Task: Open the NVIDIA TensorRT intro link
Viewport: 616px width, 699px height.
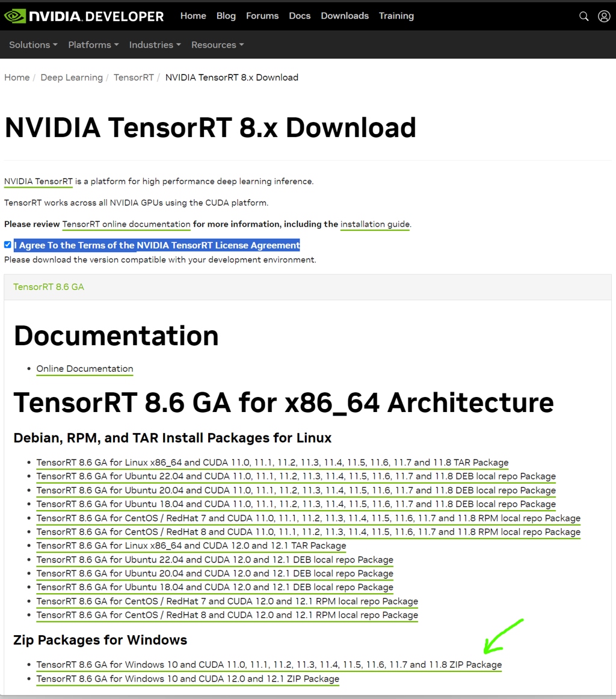Action: coord(38,182)
